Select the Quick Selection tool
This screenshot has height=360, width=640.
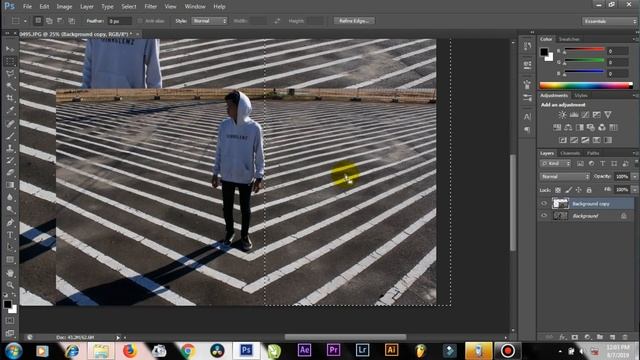point(10,86)
